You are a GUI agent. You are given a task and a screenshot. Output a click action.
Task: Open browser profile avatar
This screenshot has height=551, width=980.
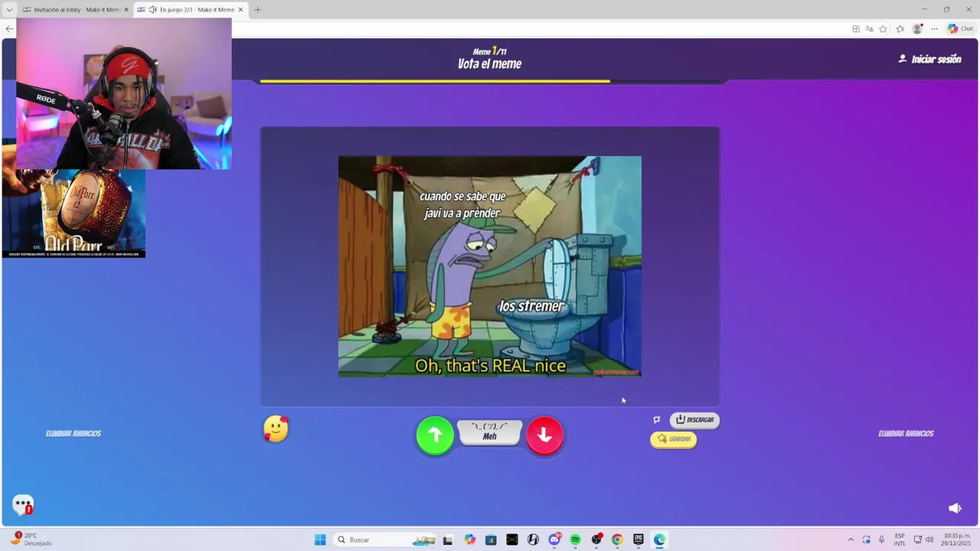[x=917, y=29]
